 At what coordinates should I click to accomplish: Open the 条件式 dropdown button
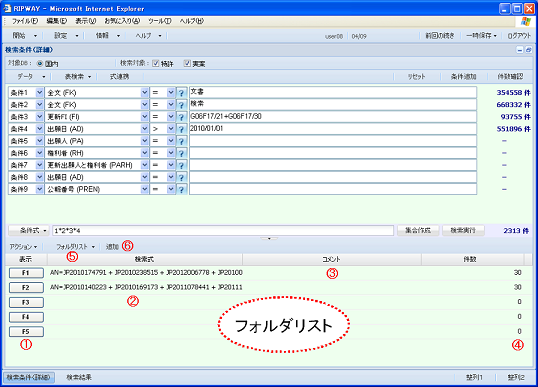coord(29,231)
